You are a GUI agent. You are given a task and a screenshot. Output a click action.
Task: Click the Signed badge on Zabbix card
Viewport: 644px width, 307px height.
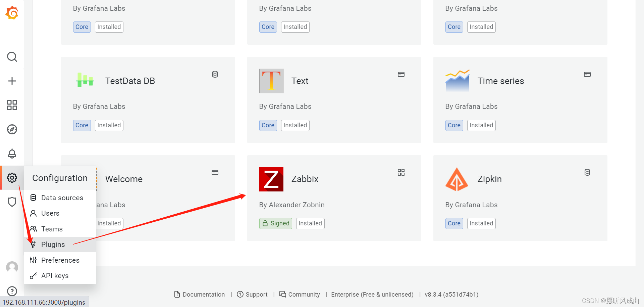coord(276,223)
